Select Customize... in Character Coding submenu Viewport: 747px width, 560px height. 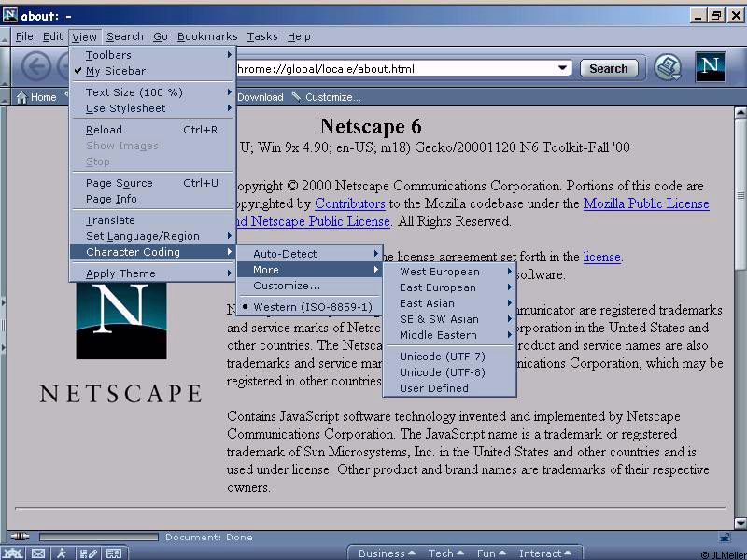point(309,286)
